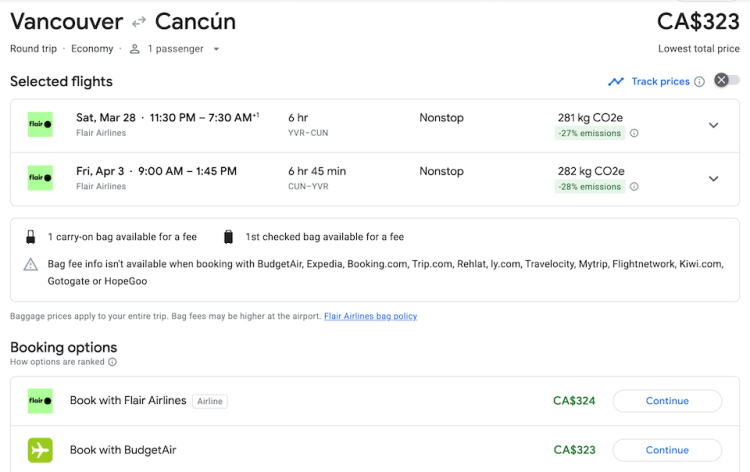Click the Track prices trend icon
This screenshot has width=750, height=472.
(616, 82)
